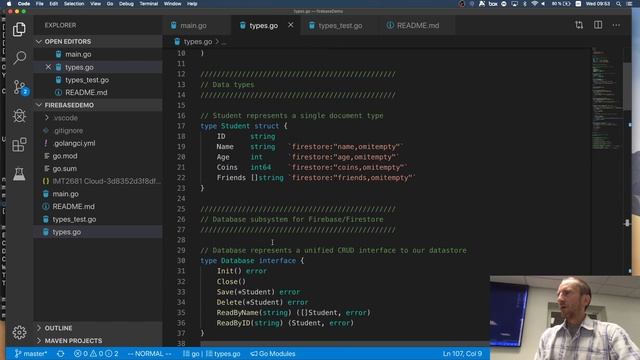This screenshot has height=360, width=640.
Task: Split the editor to the right
Action: [598, 25]
